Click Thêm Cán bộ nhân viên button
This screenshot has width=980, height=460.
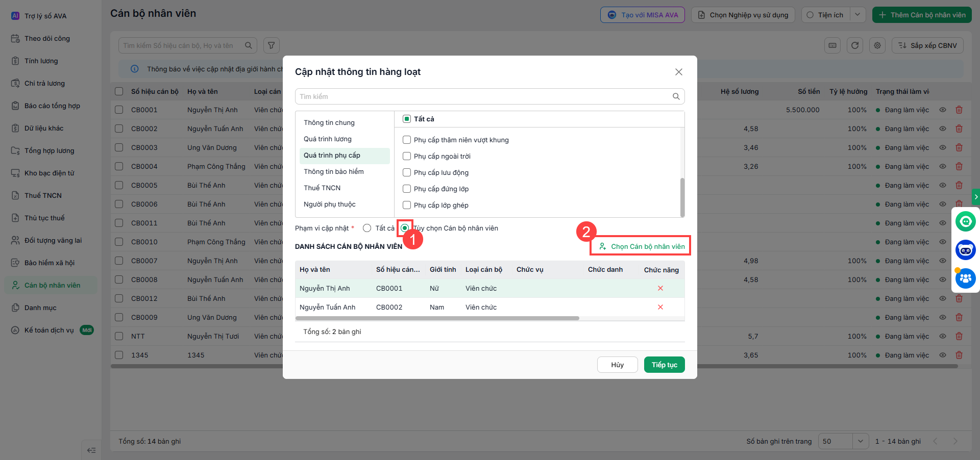(922, 15)
